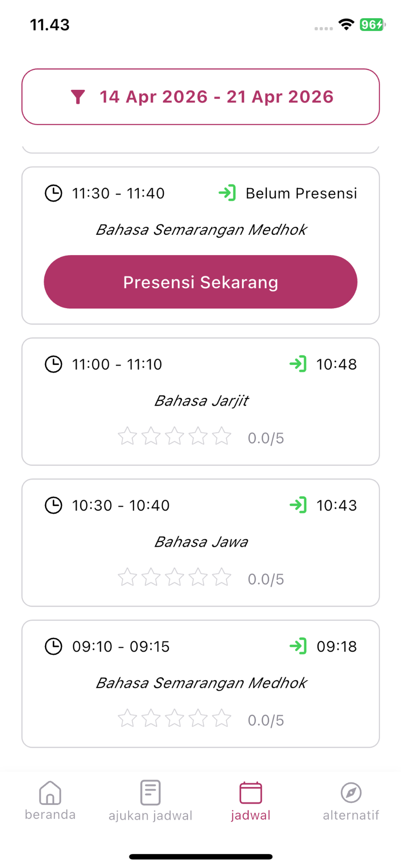Click the Presensi Sekarang button
401x868 pixels.
point(201,282)
